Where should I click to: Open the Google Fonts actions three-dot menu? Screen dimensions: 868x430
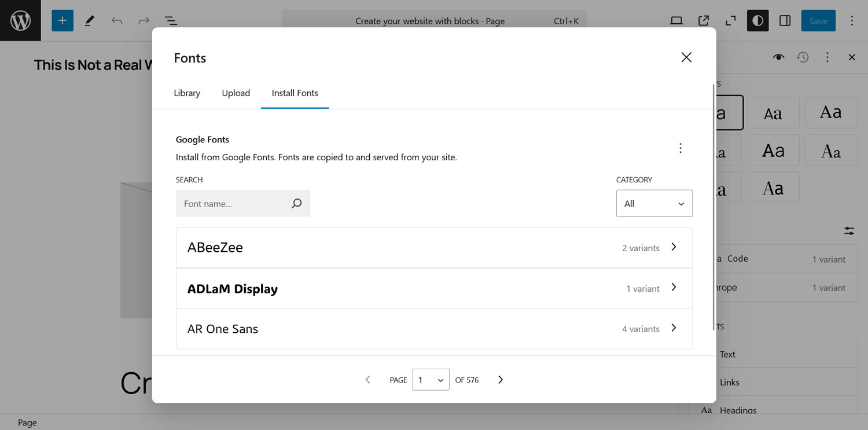(681, 148)
